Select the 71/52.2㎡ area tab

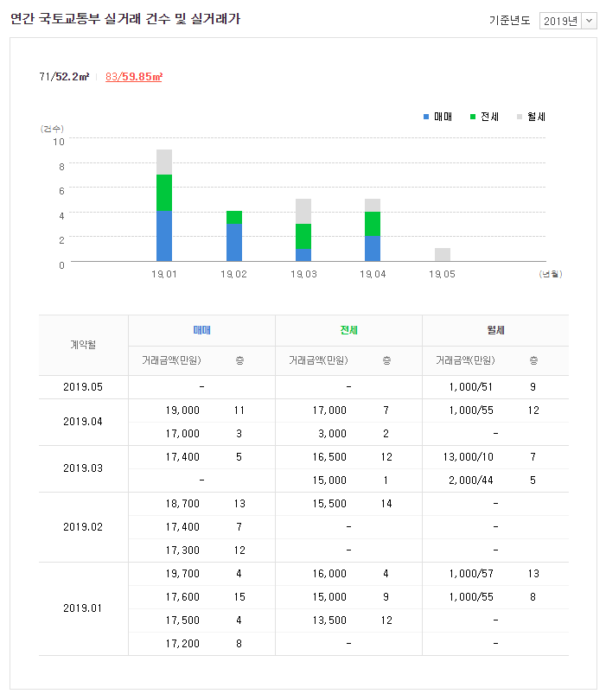(x=64, y=77)
